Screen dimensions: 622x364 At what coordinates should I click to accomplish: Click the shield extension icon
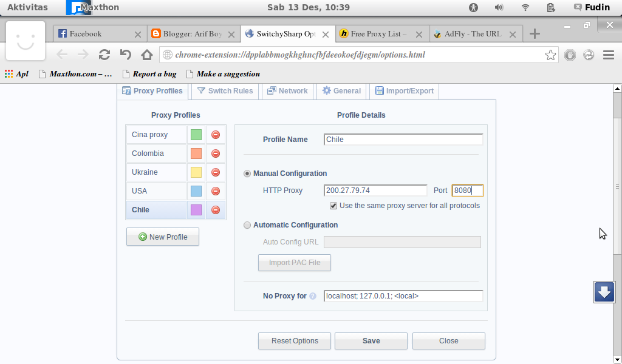[x=570, y=55]
